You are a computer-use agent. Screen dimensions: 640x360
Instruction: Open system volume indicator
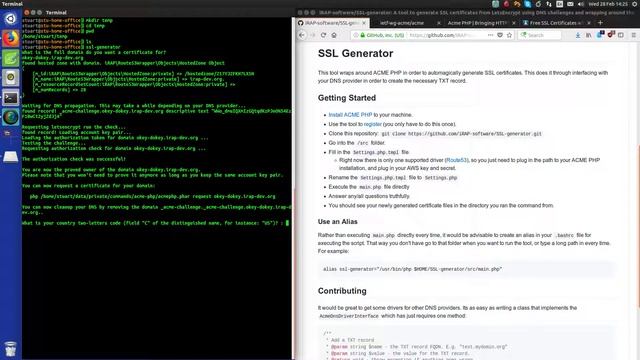click(x=581, y=4)
